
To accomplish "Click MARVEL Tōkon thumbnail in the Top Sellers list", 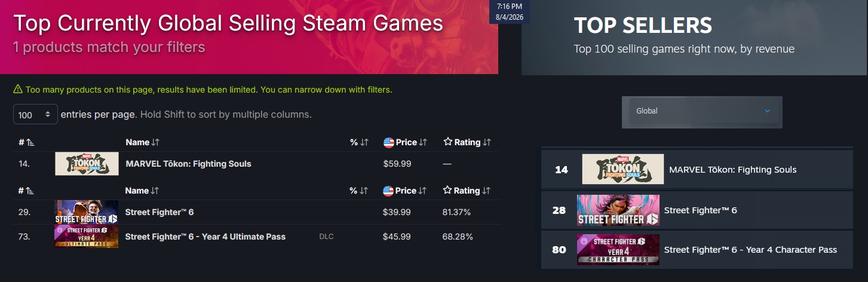I will [622, 169].
